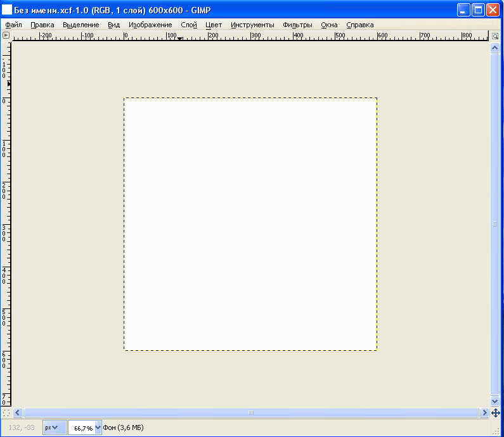The image size is (504, 437).
Task: Click vertical scrollbar up arrow
Action: tap(494, 48)
